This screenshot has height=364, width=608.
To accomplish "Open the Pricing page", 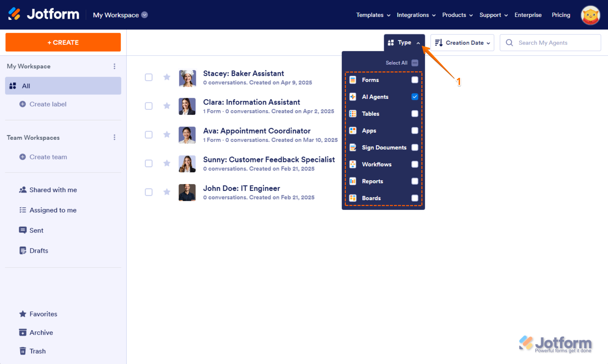I will click(561, 15).
